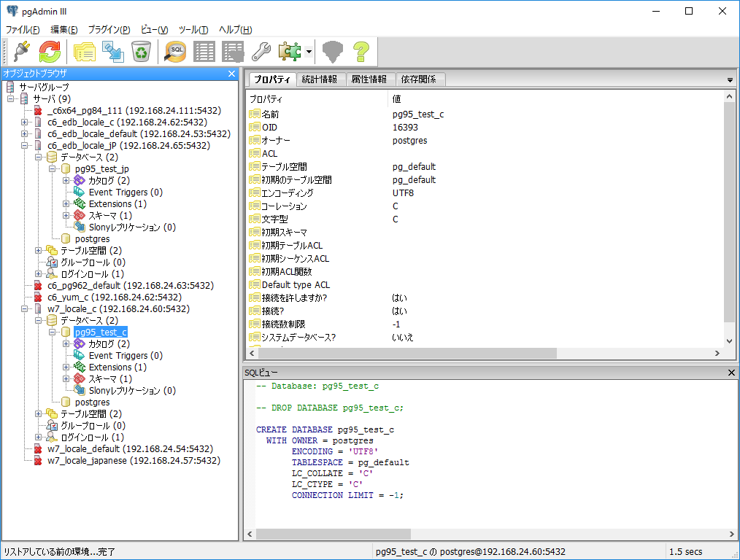Open the ツール(T) menu
The width and height of the screenshot is (740, 560).
pyautogui.click(x=193, y=30)
